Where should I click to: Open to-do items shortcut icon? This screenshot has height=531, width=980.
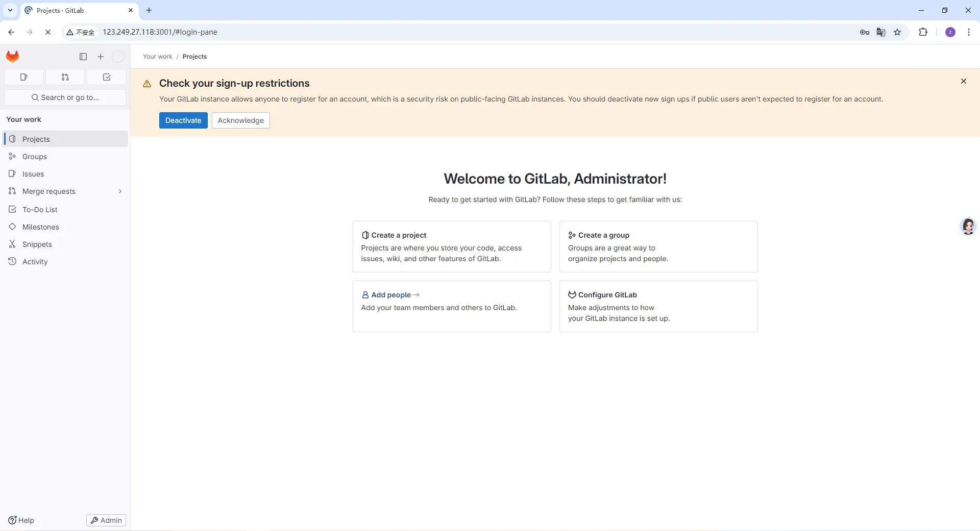(x=107, y=77)
